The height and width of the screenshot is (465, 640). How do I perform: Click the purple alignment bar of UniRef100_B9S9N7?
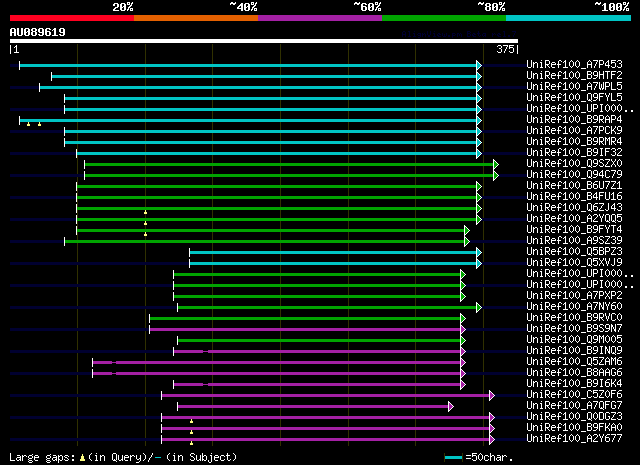tap(307, 330)
